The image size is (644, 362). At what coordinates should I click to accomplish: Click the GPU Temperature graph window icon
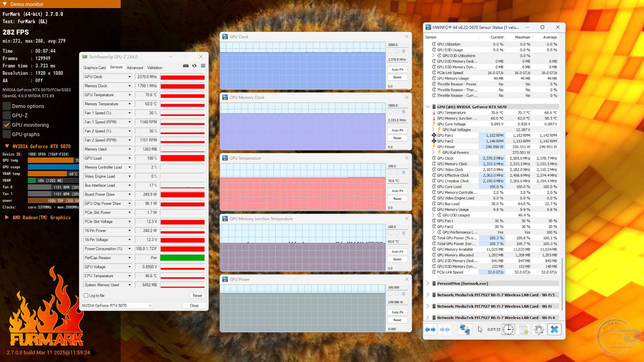click(225, 158)
